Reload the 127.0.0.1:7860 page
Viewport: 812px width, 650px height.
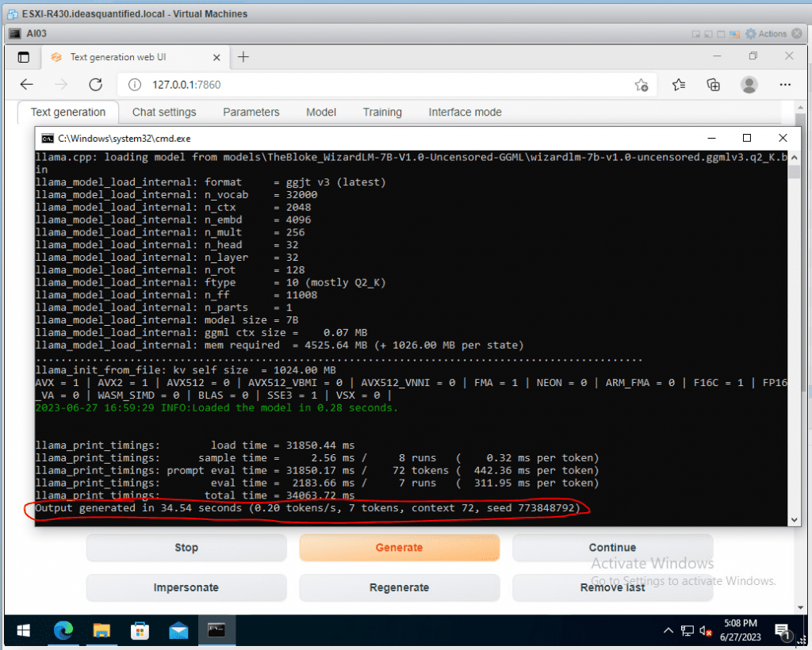coord(96,84)
